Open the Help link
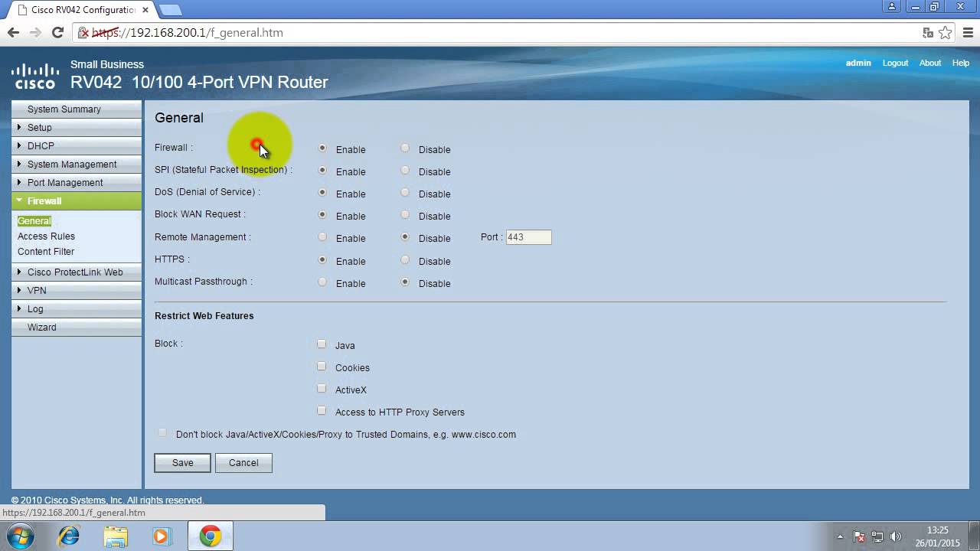Image resolution: width=980 pixels, height=551 pixels. point(961,63)
